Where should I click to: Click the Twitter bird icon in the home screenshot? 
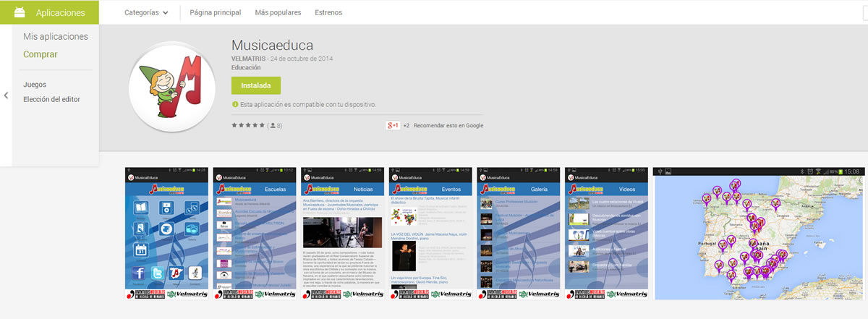(158, 273)
